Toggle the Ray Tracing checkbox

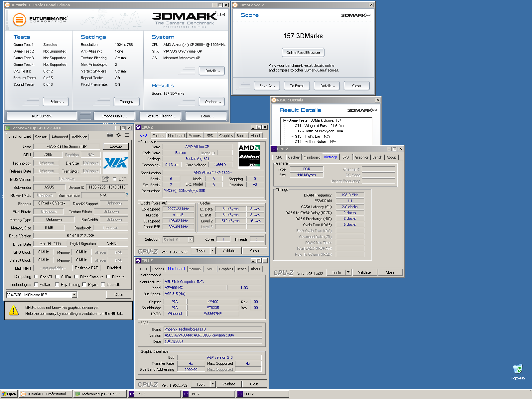click(57, 285)
